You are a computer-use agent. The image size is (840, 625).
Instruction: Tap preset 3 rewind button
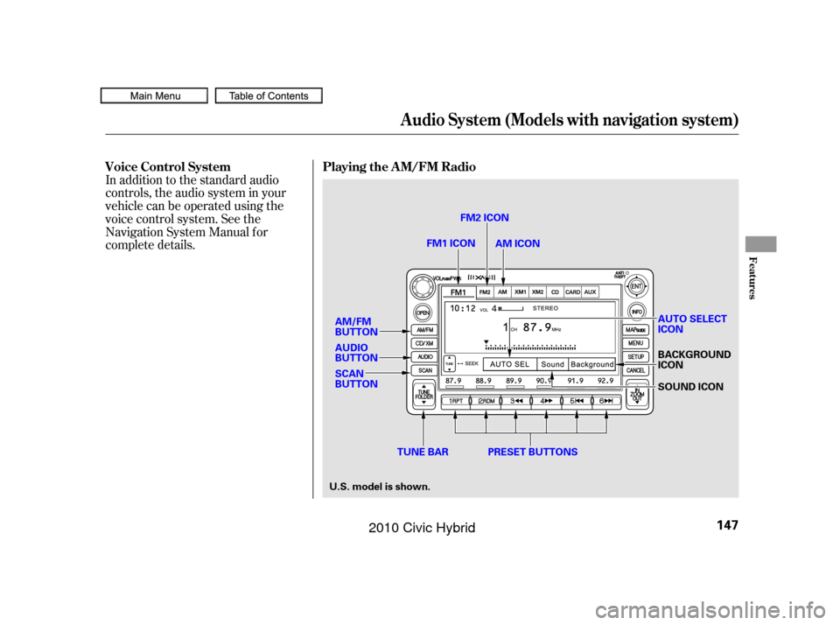point(516,401)
